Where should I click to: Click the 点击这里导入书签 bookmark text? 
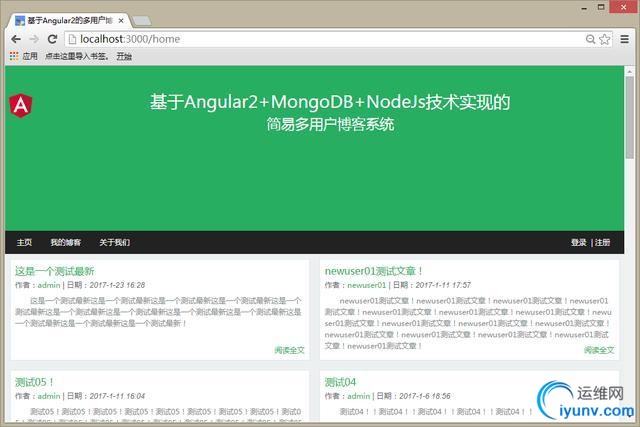(76, 56)
